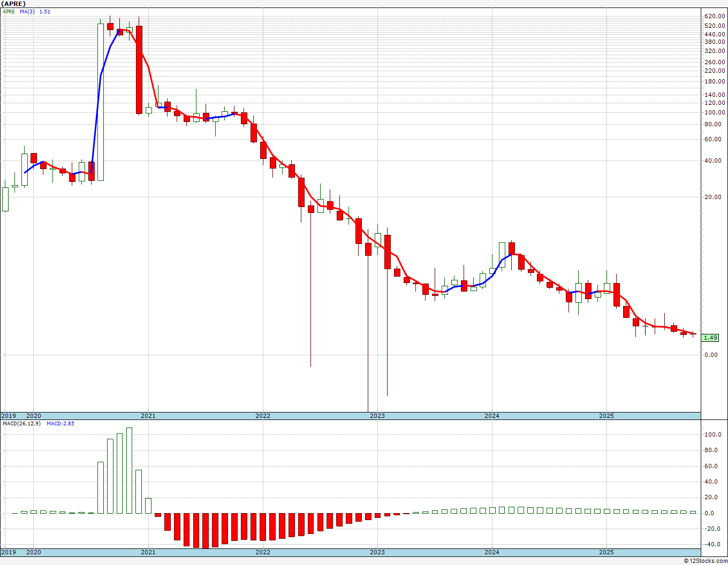Select the moving average value 1.51
This screenshot has width=728, height=565.
point(45,11)
